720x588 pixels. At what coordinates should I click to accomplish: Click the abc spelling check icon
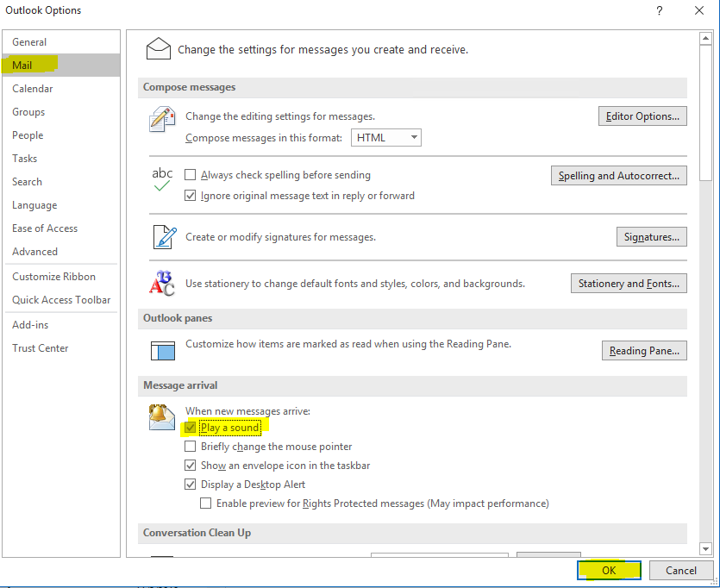162,179
